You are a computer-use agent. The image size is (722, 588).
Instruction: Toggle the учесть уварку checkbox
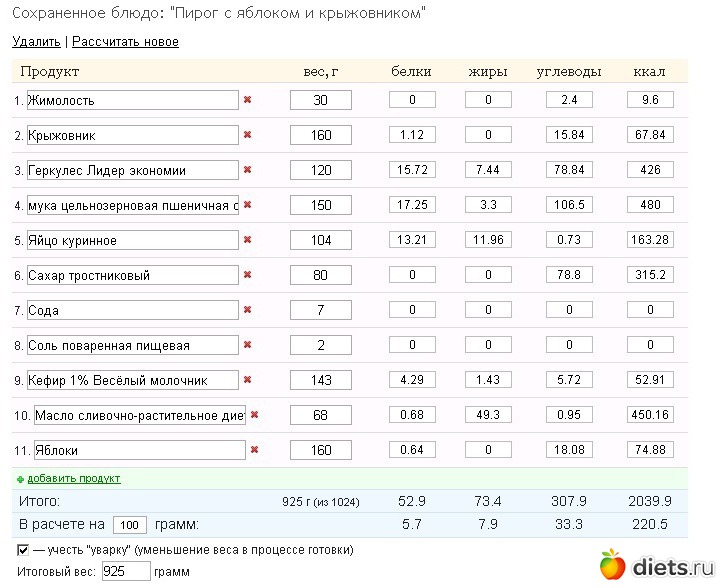23,550
